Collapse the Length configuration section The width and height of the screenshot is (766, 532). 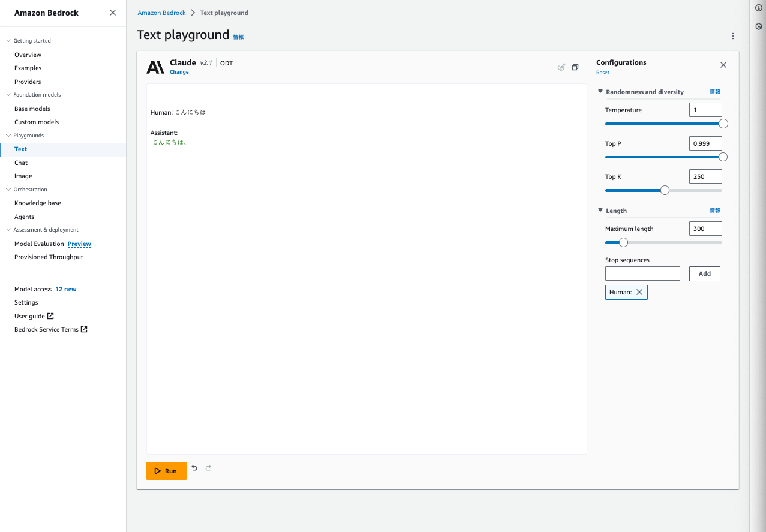pos(600,211)
